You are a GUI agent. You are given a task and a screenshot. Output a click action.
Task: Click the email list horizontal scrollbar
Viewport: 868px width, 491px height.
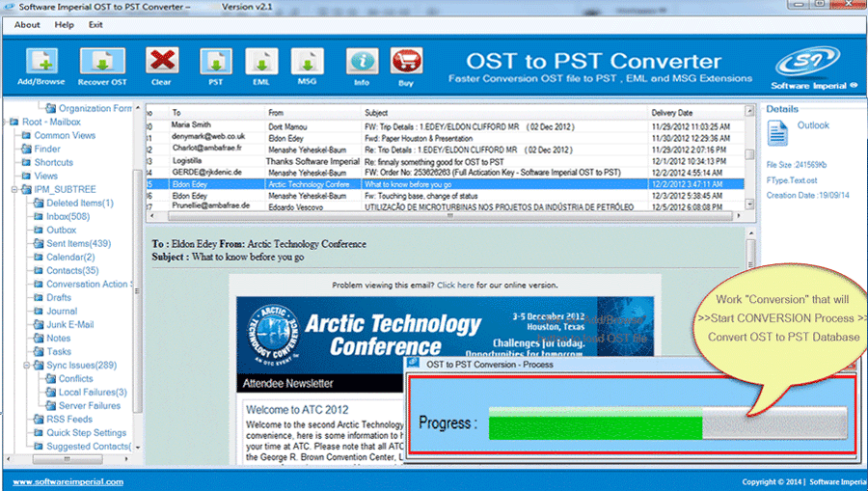click(446, 216)
